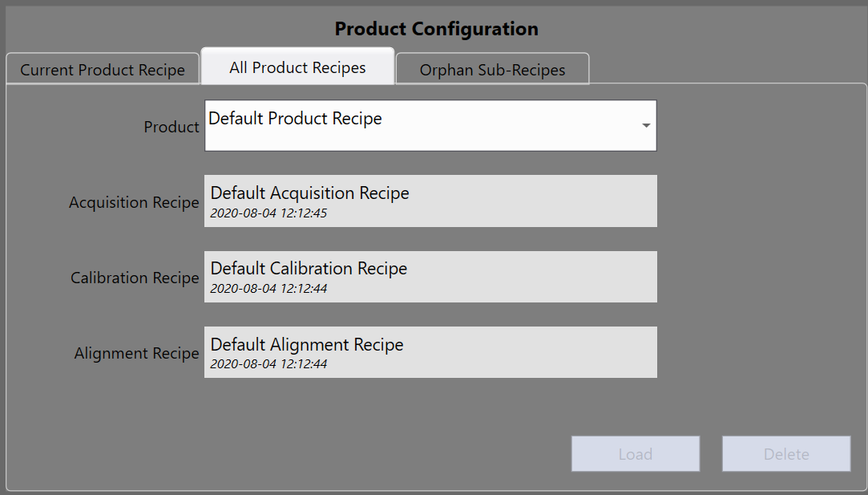This screenshot has width=868, height=495.
Task: Click the timestamp under Default Alignment Recipe
Action: [268, 364]
